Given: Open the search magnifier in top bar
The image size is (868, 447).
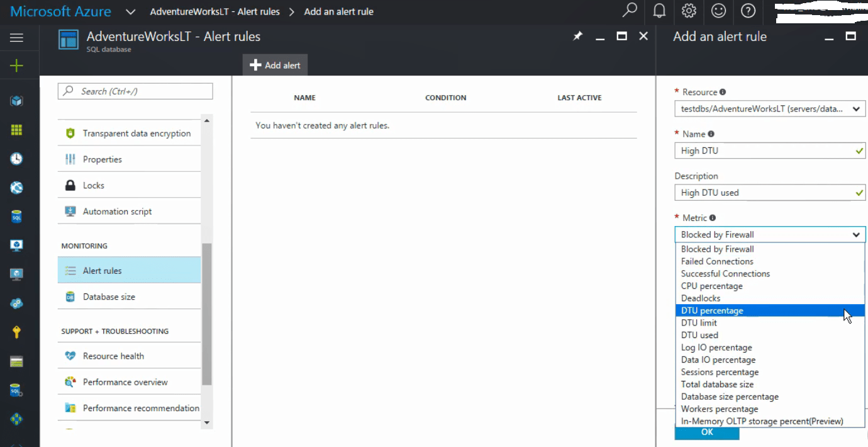Looking at the screenshot, I should pos(629,11).
